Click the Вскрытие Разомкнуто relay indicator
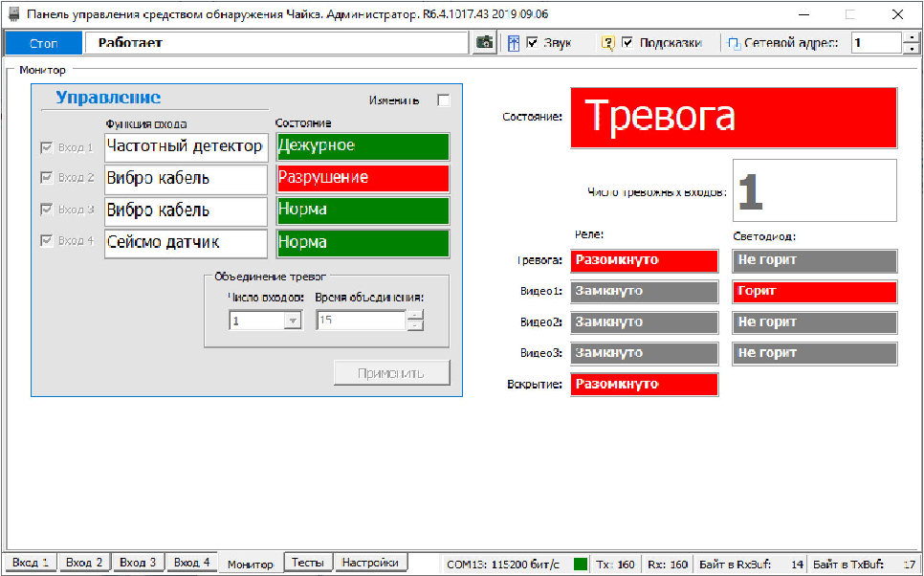This screenshot has width=924, height=576. (x=645, y=385)
